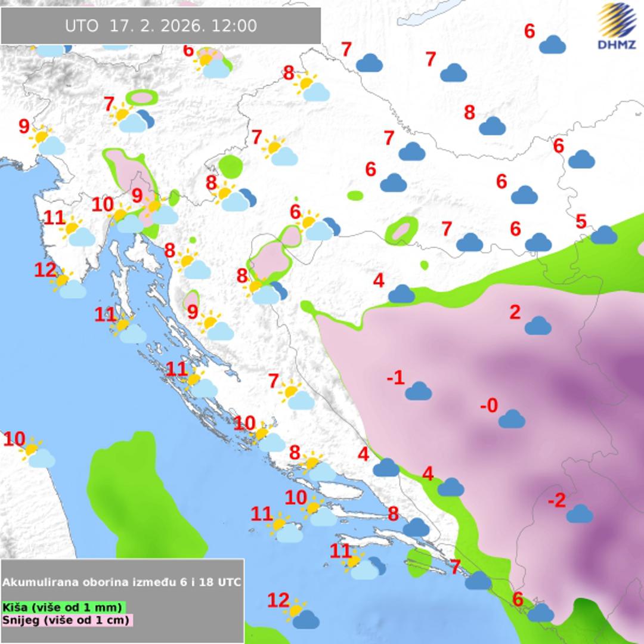Click the sun-cloud icon beside the far-left 10
This screenshot has width=644, height=644.
[x=37, y=453]
